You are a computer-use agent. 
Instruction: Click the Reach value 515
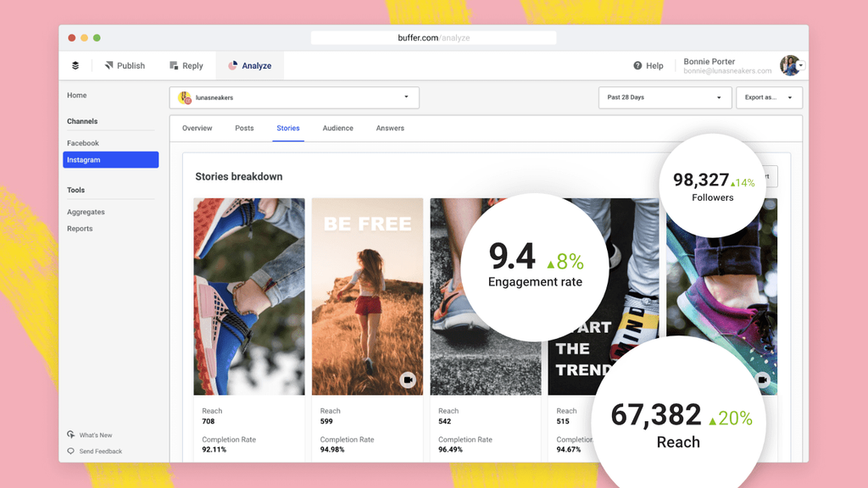pos(563,421)
